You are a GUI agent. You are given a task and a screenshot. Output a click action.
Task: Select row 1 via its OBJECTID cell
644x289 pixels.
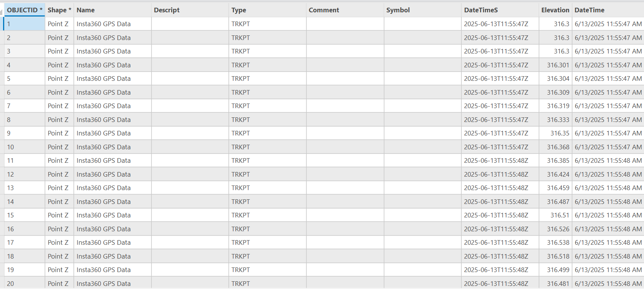[25, 24]
